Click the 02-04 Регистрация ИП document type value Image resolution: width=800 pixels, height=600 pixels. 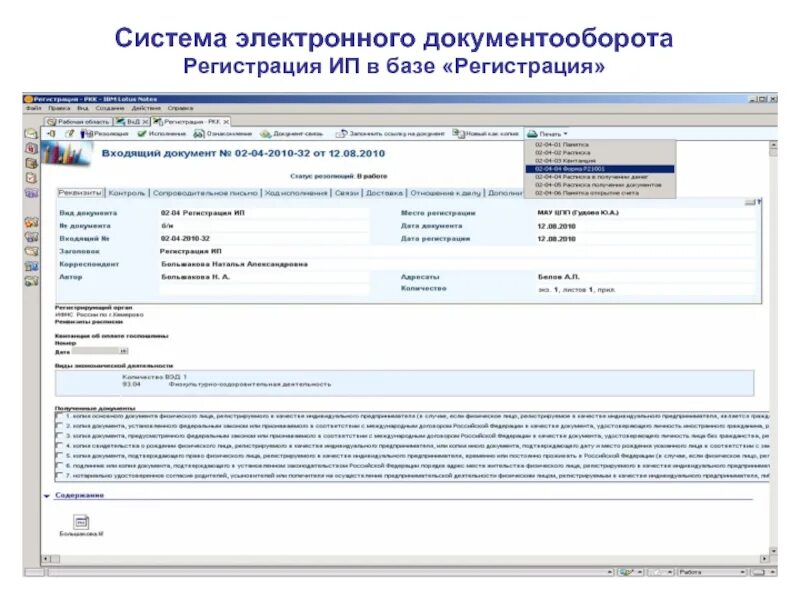[x=202, y=213]
